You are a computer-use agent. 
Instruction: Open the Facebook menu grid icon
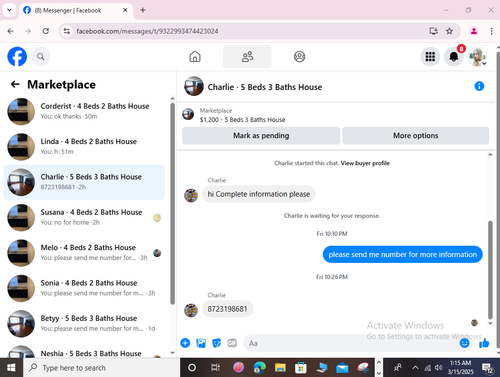click(x=430, y=57)
